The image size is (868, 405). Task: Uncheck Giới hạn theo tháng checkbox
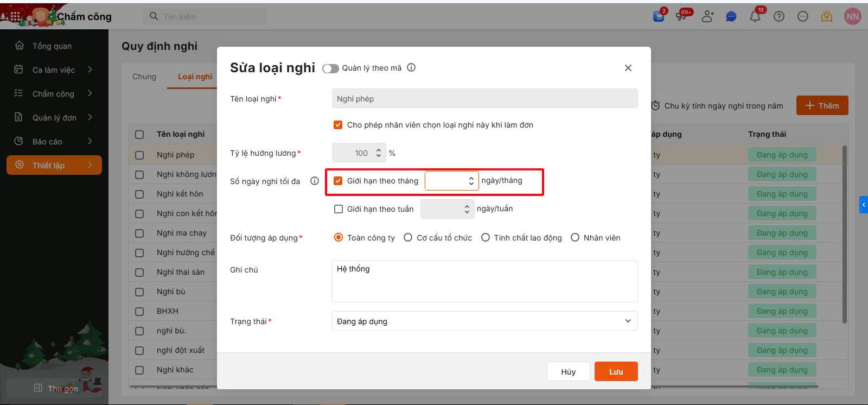[x=338, y=181]
